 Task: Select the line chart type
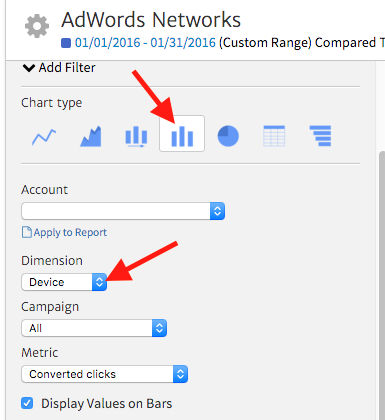(x=44, y=137)
